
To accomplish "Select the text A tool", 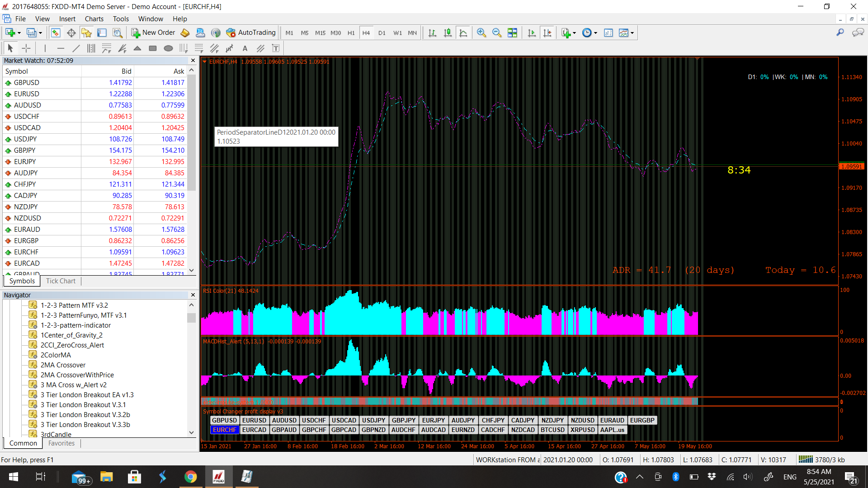I will [x=245, y=48].
